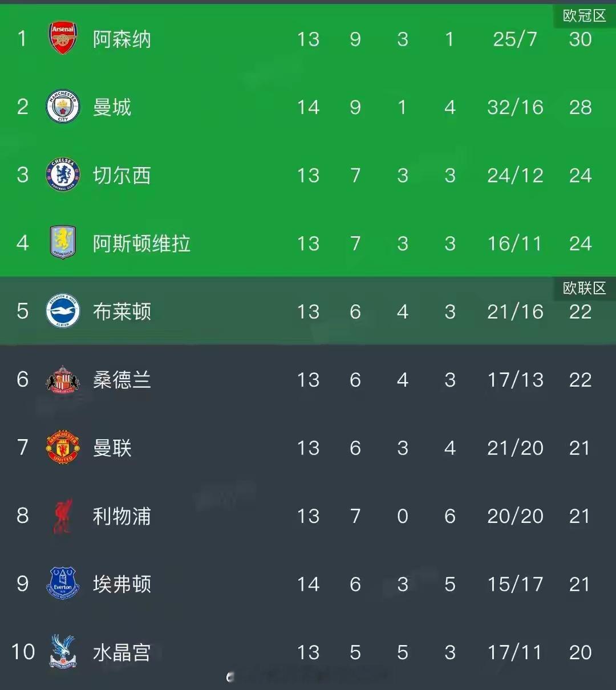This screenshot has height=690, width=616.
Task: Tap the Aston Villa crest
Action: coord(63,243)
